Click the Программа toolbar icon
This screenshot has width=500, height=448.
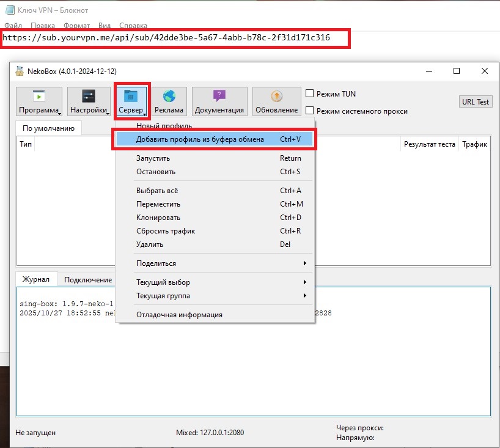click(39, 97)
